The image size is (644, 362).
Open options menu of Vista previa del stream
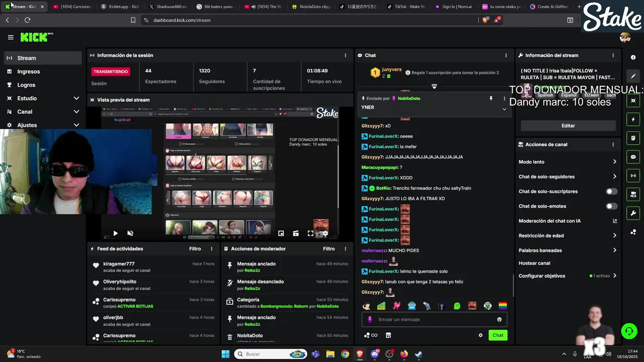(345, 100)
